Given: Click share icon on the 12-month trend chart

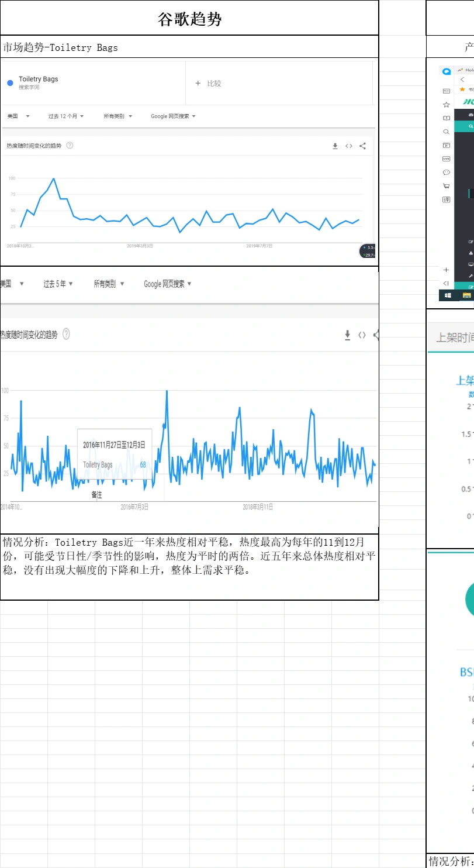Looking at the screenshot, I should [x=362, y=146].
